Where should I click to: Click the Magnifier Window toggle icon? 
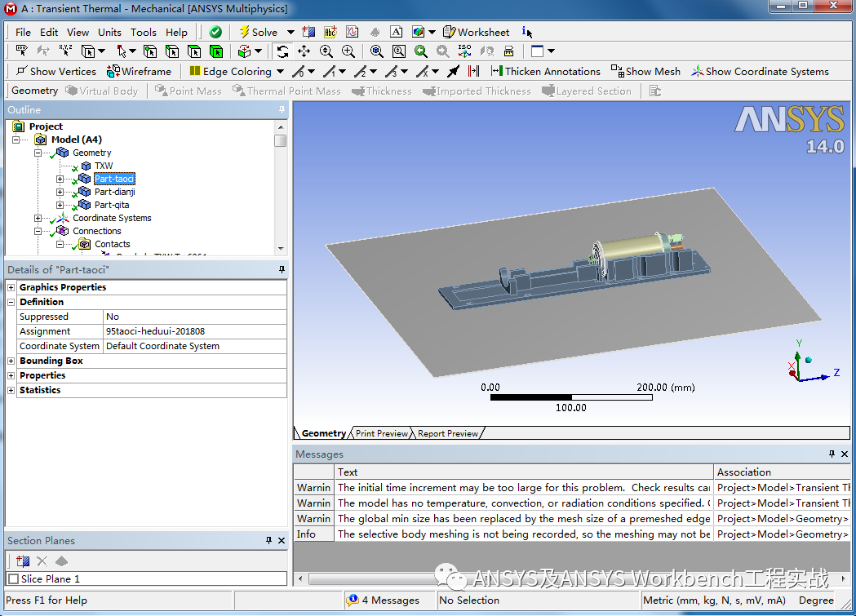399,51
